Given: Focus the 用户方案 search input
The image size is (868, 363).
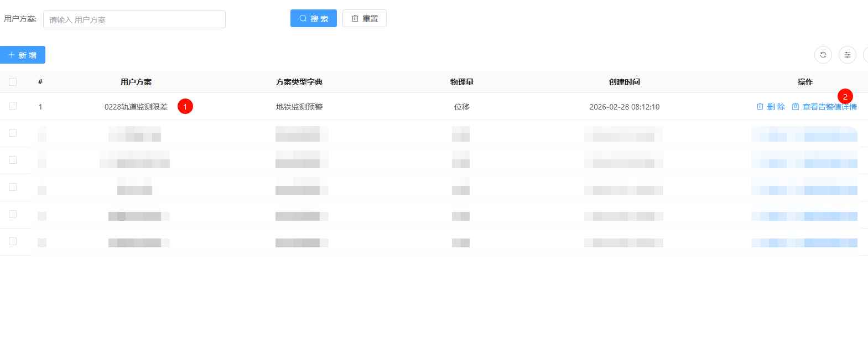Looking at the screenshot, I should pos(134,19).
